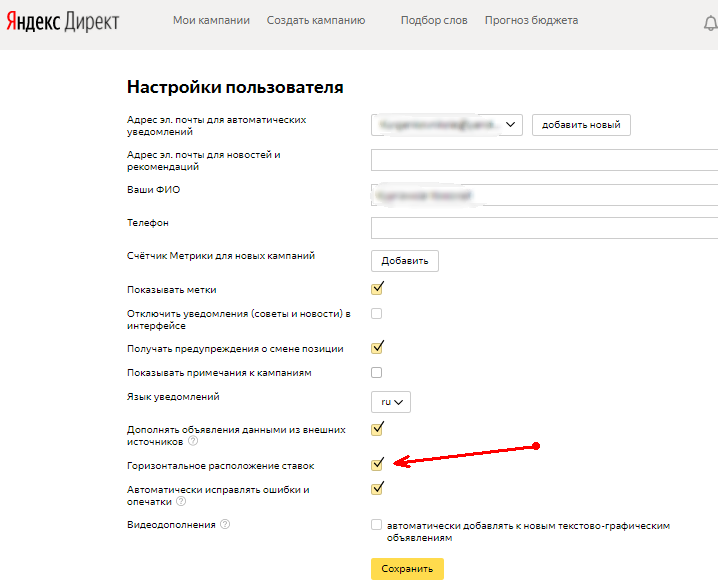Open the notifications bell icon

(x=711, y=23)
